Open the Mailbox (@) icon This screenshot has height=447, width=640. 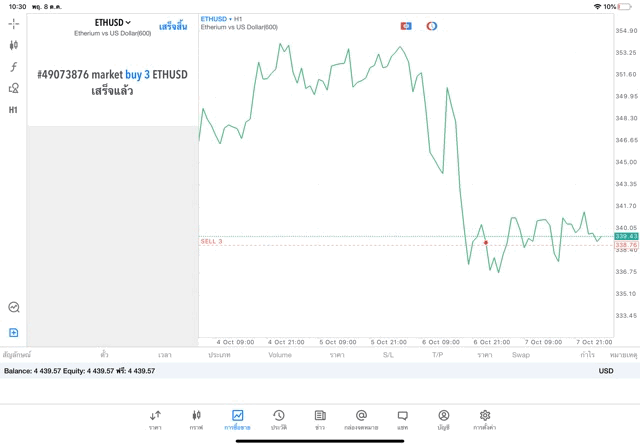(361, 418)
